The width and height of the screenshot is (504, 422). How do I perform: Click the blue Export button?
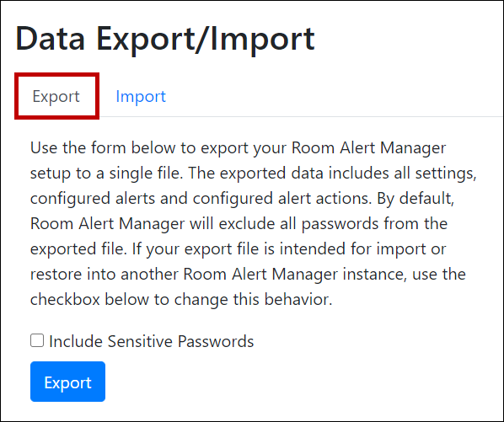click(x=67, y=382)
